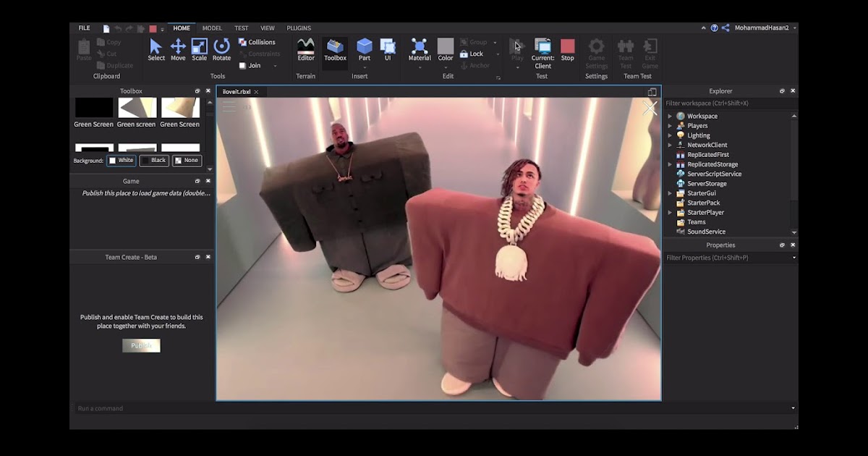The image size is (868, 456).
Task: Click the new file icon in title bar
Action: 106,28
